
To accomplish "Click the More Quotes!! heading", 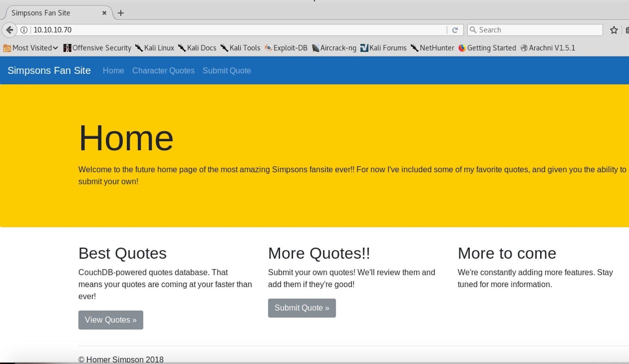I will tap(319, 254).
